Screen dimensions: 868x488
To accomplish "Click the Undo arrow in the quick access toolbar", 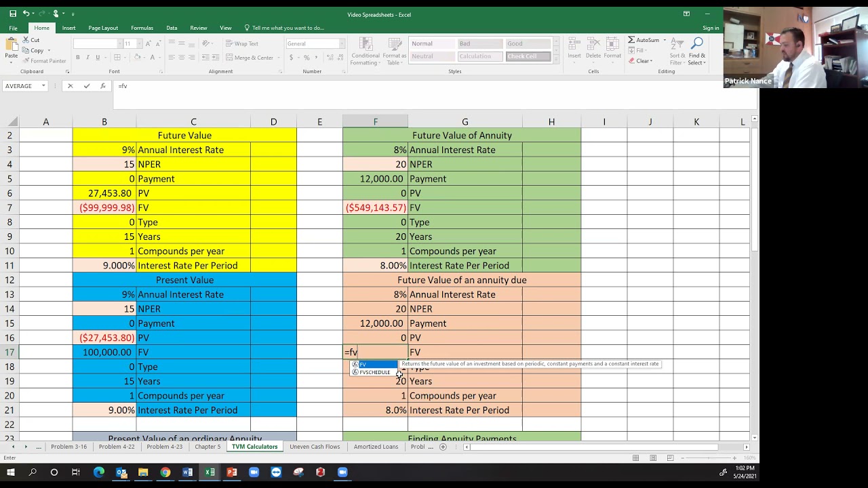I will (x=26, y=14).
